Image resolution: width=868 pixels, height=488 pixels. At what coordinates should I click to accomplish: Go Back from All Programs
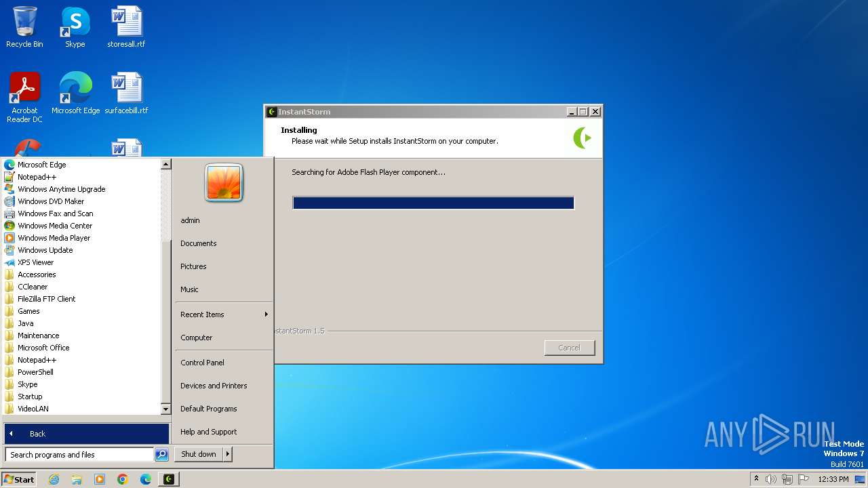coord(87,434)
